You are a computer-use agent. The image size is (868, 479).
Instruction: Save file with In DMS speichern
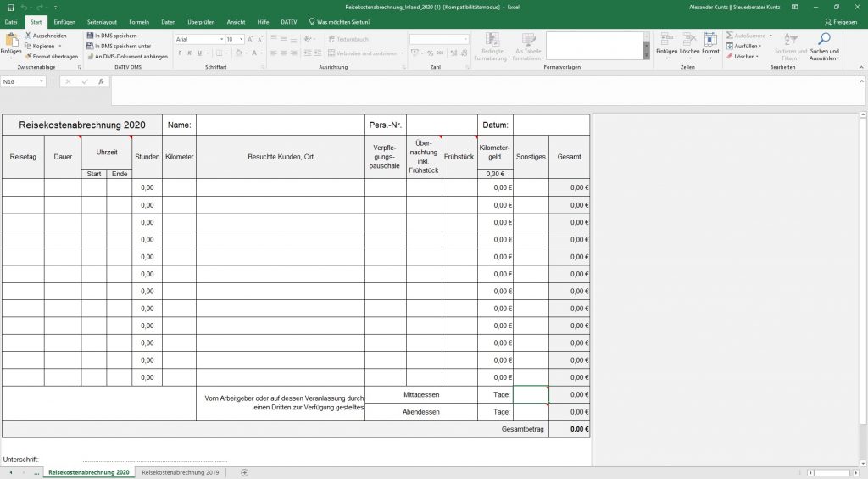point(89,36)
